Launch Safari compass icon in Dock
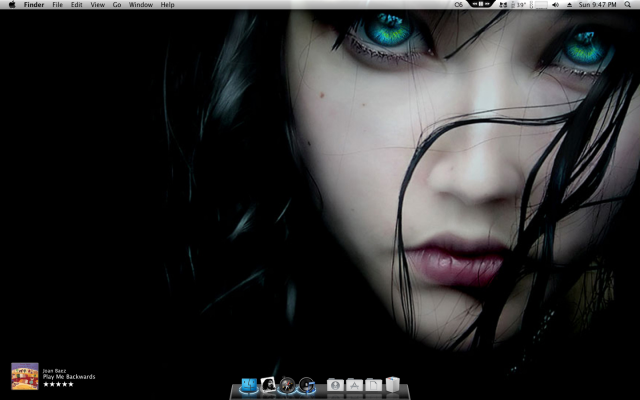The height and width of the screenshot is (400, 640). (x=287, y=385)
